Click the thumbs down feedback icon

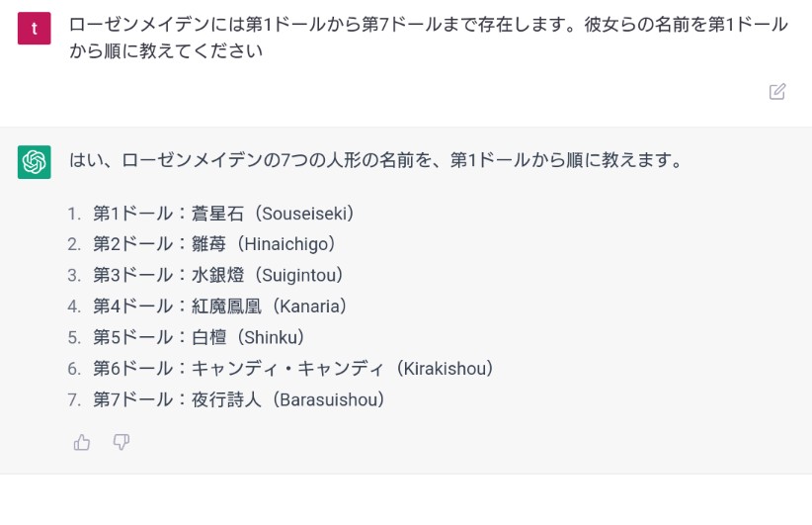click(122, 442)
